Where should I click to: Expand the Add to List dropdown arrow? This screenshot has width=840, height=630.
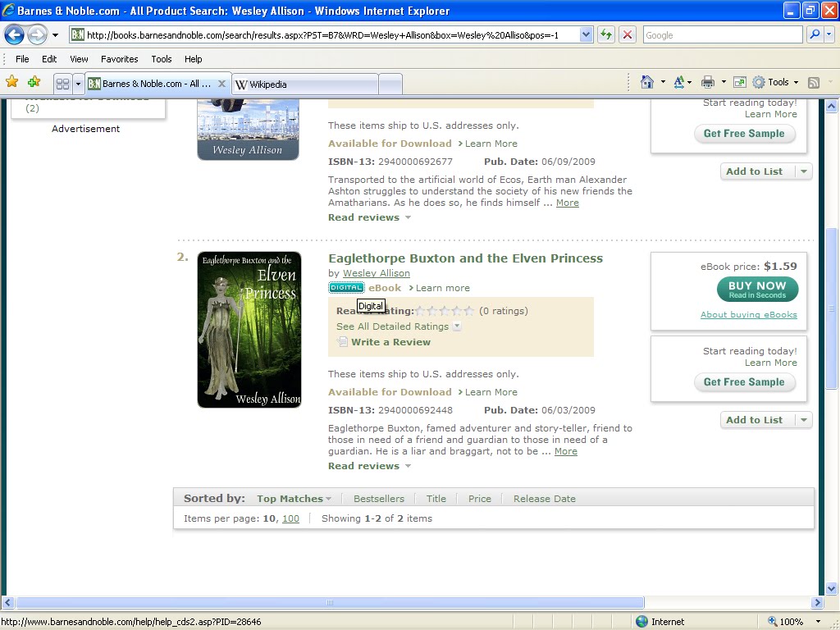click(804, 420)
